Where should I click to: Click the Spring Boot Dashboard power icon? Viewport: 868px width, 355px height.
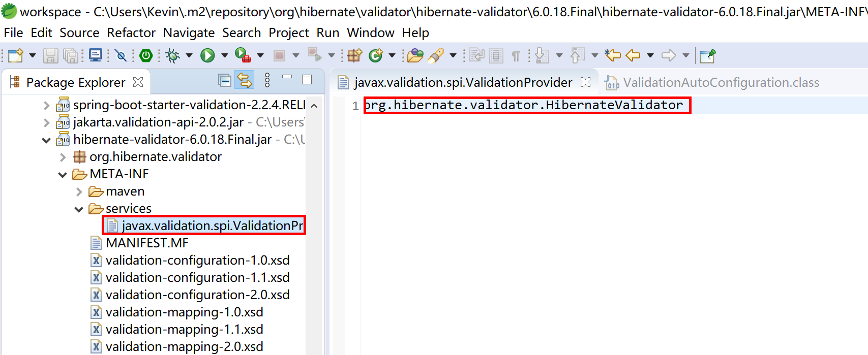point(146,55)
